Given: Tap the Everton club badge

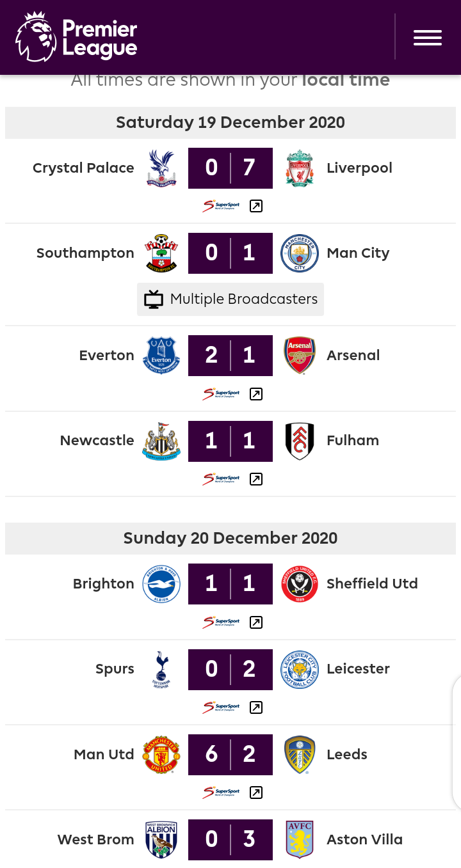Looking at the screenshot, I should 161,356.
